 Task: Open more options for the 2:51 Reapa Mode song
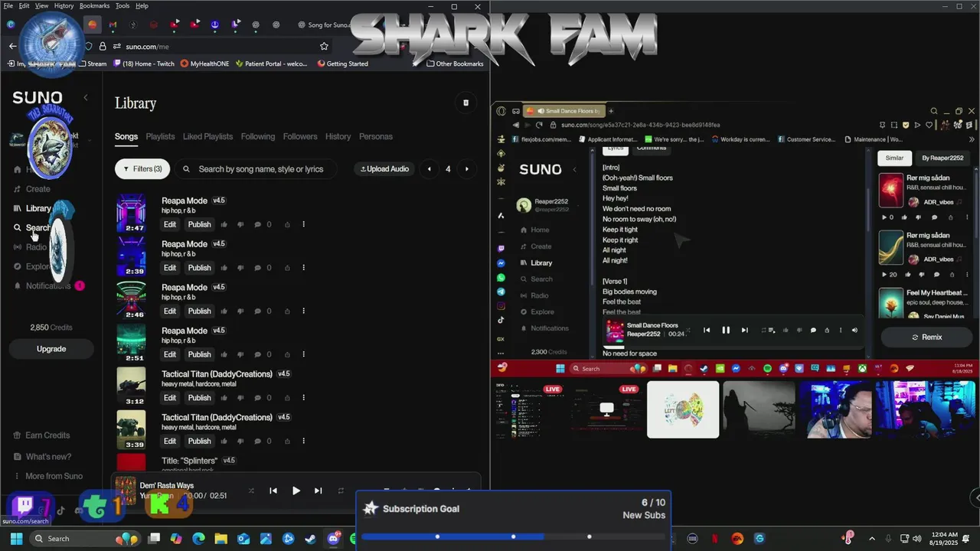click(303, 354)
